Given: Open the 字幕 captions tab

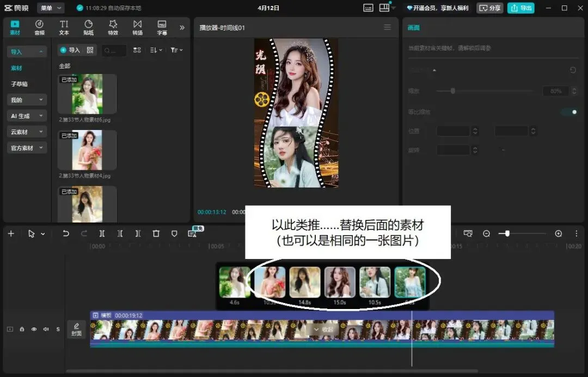Looking at the screenshot, I should tap(162, 28).
